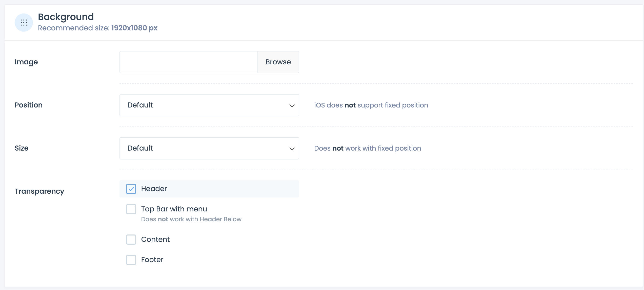Click the Background section title
644x290 pixels.
(x=66, y=17)
